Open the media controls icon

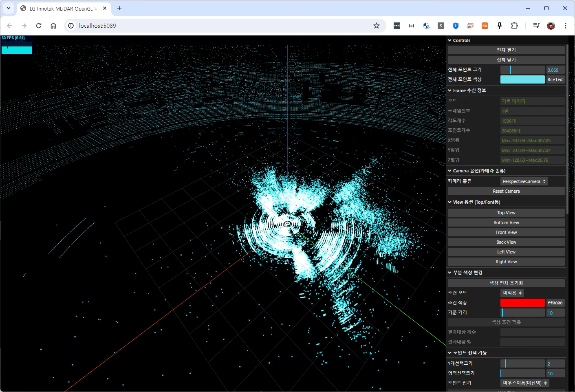[536, 26]
